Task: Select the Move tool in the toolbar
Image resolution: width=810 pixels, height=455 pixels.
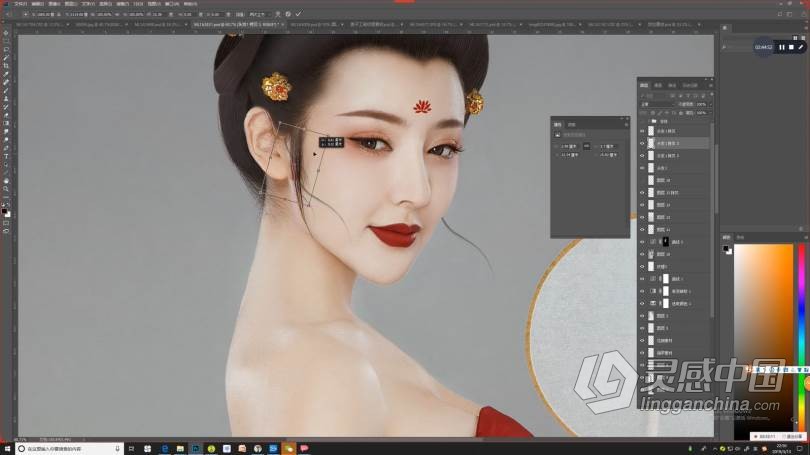Action: [x=6, y=33]
